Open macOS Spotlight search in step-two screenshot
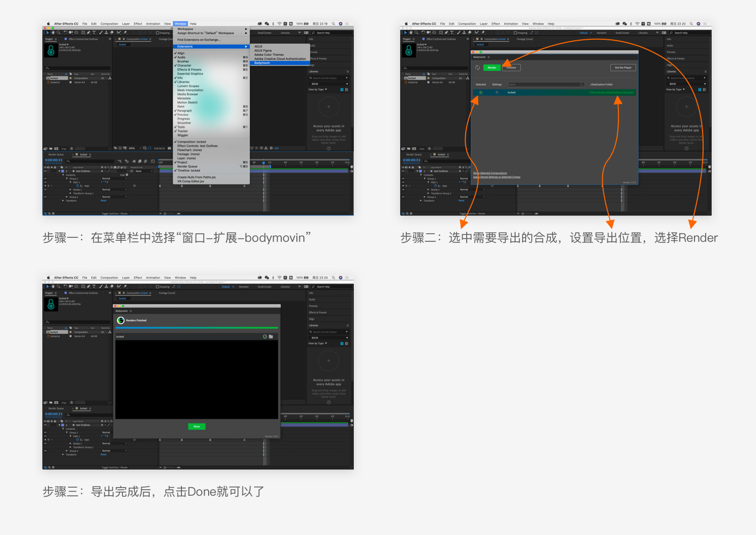The height and width of the screenshot is (535, 756). tap(691, 24)
